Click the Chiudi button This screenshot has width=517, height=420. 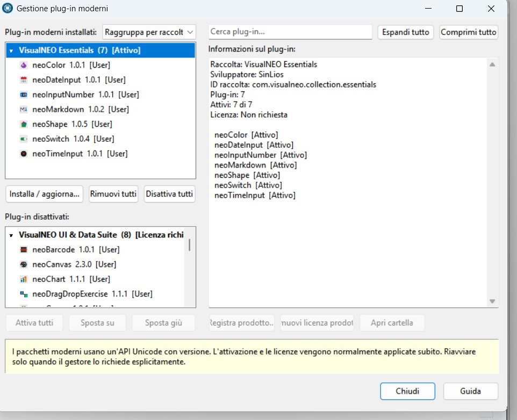[x=407, y=392]
